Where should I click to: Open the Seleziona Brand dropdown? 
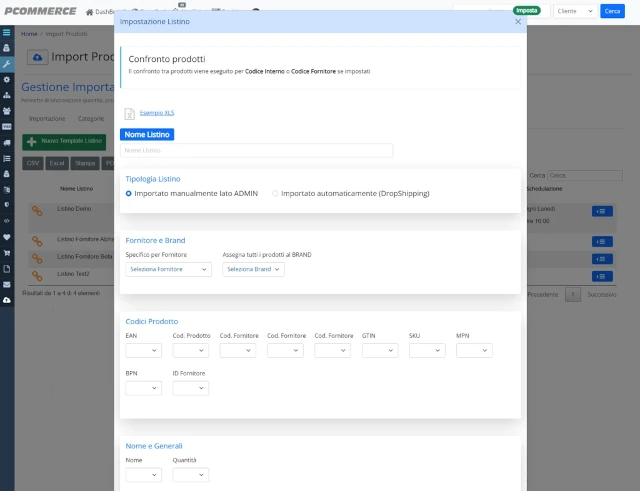click(x=253, y=269)
